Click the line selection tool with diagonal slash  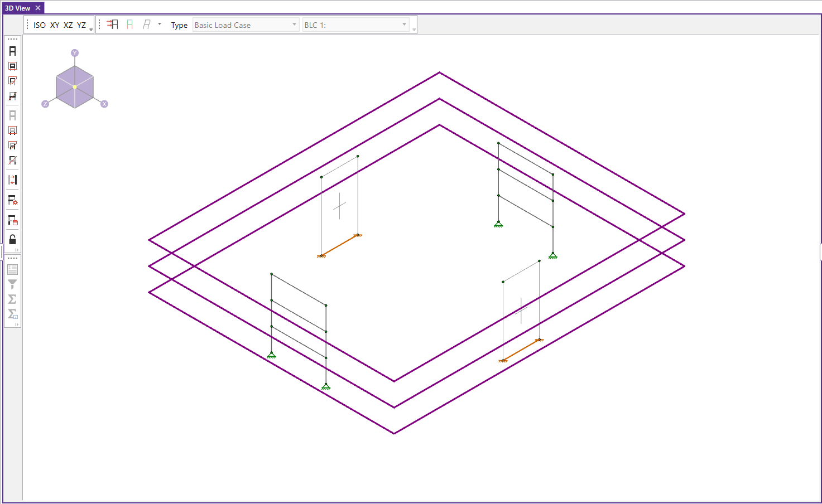pos(12,96)
